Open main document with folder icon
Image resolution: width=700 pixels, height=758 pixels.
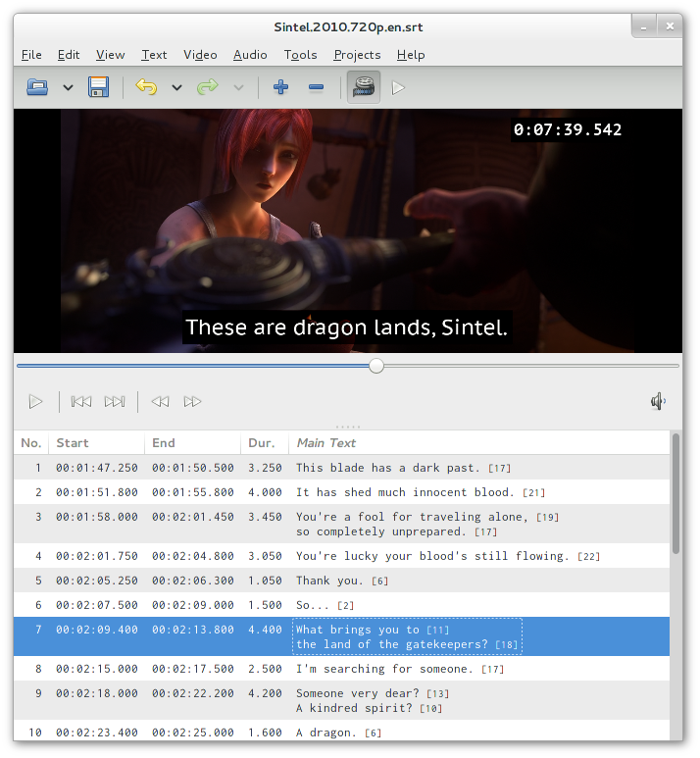coord(36,87)
